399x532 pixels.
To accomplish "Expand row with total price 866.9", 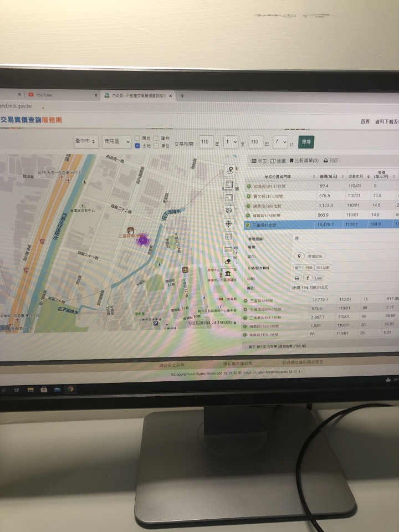I will point(248,215).
